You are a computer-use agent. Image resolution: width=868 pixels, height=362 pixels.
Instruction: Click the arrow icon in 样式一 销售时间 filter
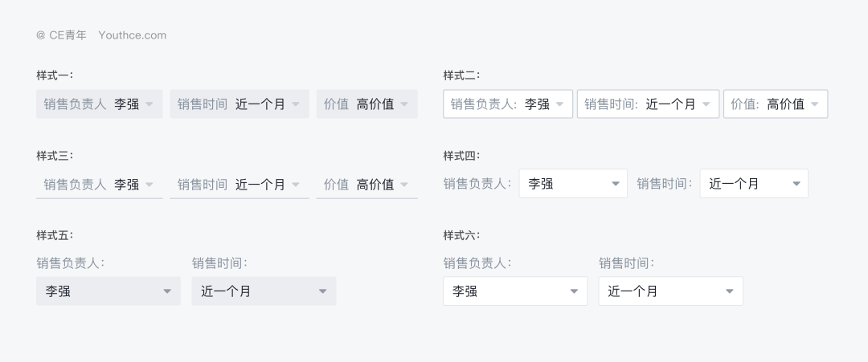coord(296,104)
